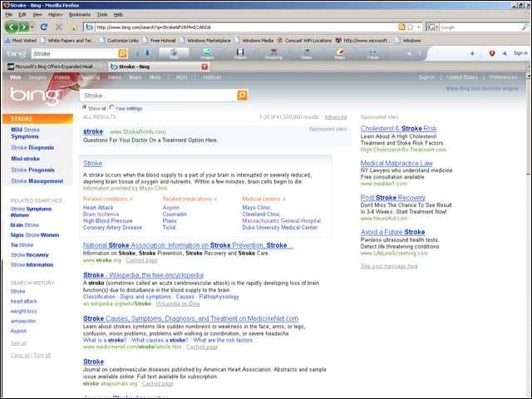Screen dimensions: 532x399
Task: Subscribe using the RSS feed icon
Action: tap(401, 27)
